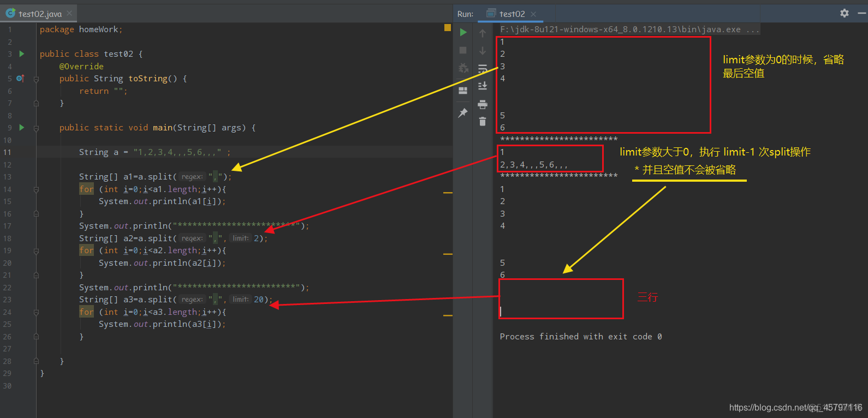Image resolution: width=868 pixels, height=418 pixels.
Task: Click the Up the Stack Trace arrow
Action: (x=483, y=33)
